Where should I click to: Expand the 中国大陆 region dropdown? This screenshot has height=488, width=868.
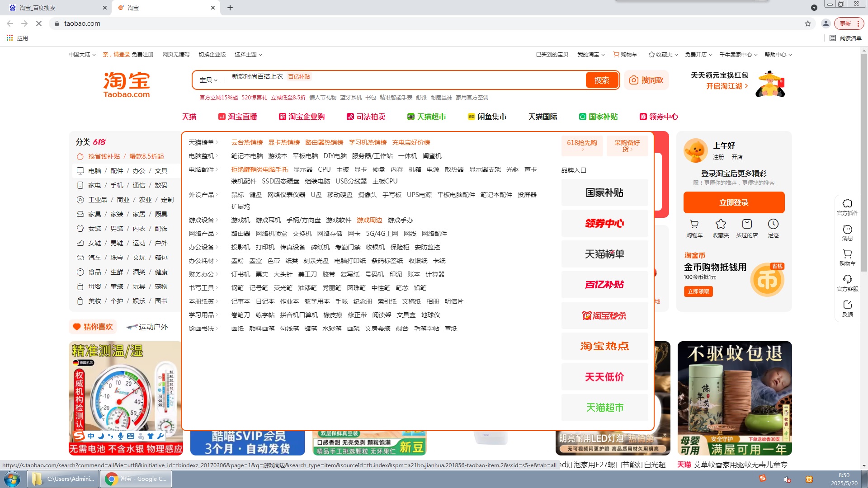[82, 54]
